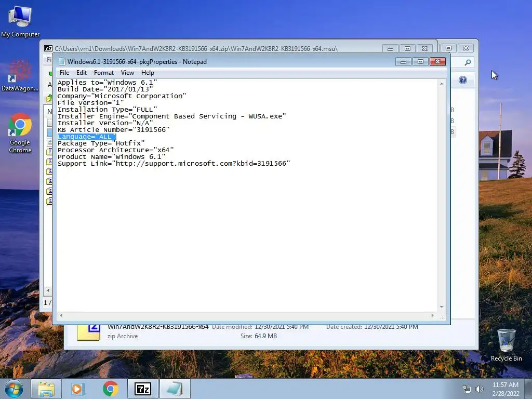Click the 'File Version="1"' line
Screen dimensions: 532x399
point(90,103)
